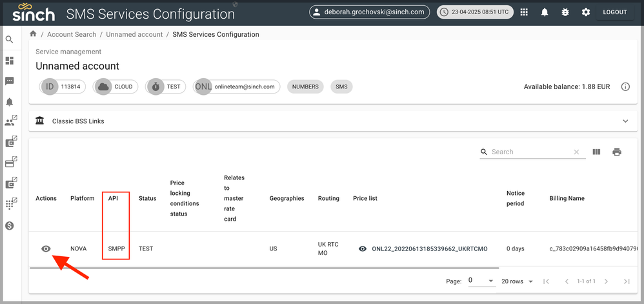Click the LOGOUT button
The height and width of the screenshot is (304, 644).
615,12
